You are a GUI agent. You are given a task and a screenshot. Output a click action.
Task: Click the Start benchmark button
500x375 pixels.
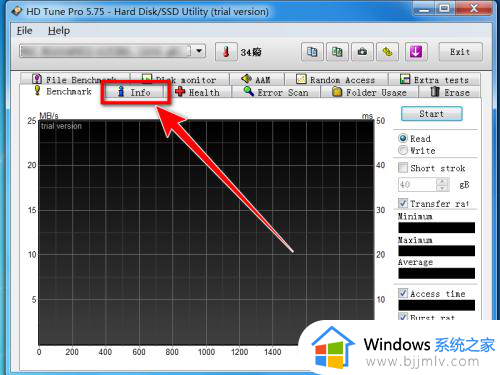(432, 114)
